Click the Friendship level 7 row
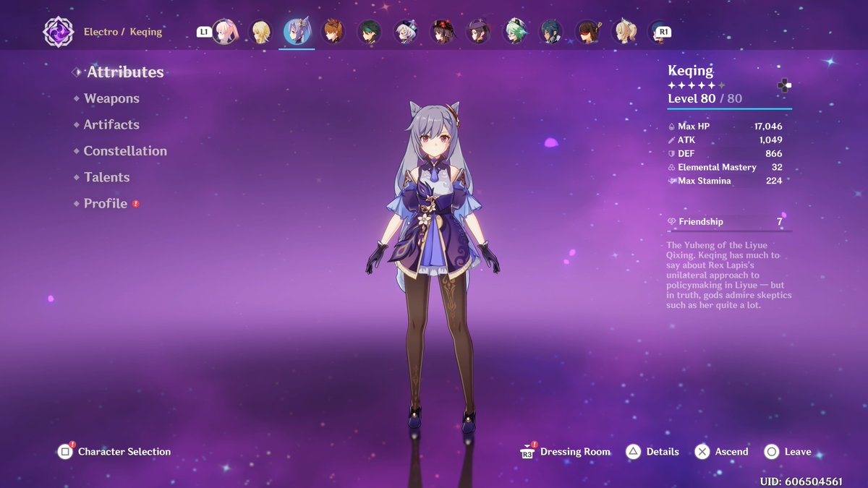The width and height of the screenshot is (868, 488). pyautogui.click(x=726, y=222)
